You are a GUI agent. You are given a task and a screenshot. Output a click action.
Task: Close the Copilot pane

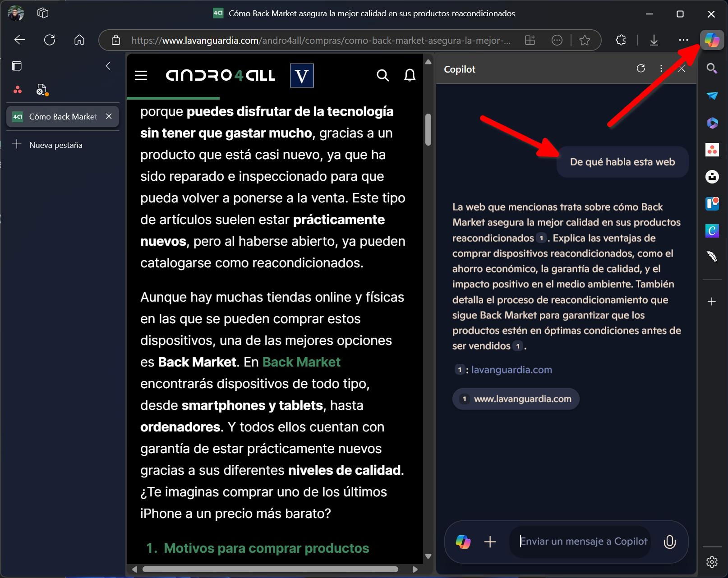[x=682, y=69]
